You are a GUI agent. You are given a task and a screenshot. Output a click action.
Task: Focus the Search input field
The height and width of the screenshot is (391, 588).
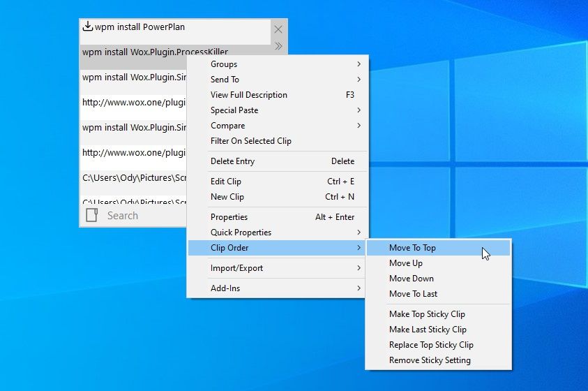pos(146,215)
